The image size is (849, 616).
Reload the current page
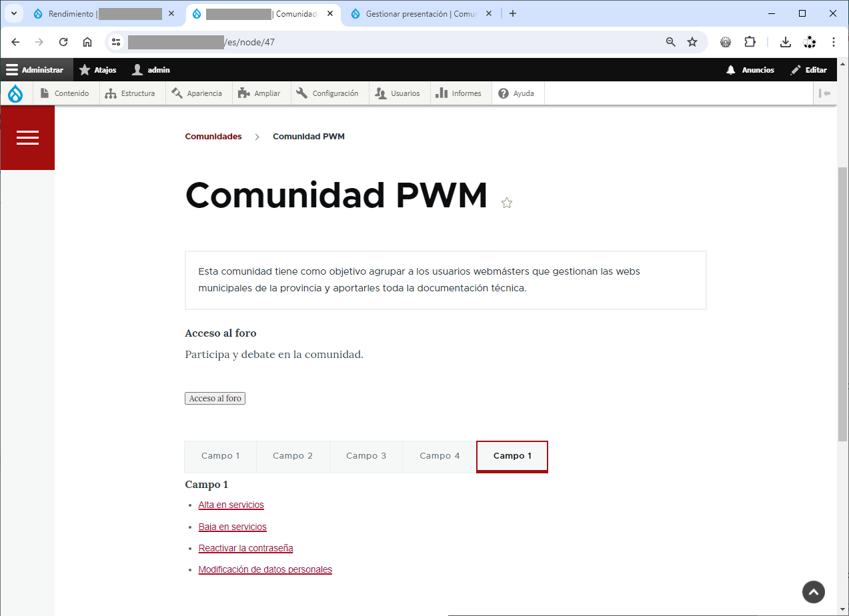pyautogui.click(x=63, y=42)
